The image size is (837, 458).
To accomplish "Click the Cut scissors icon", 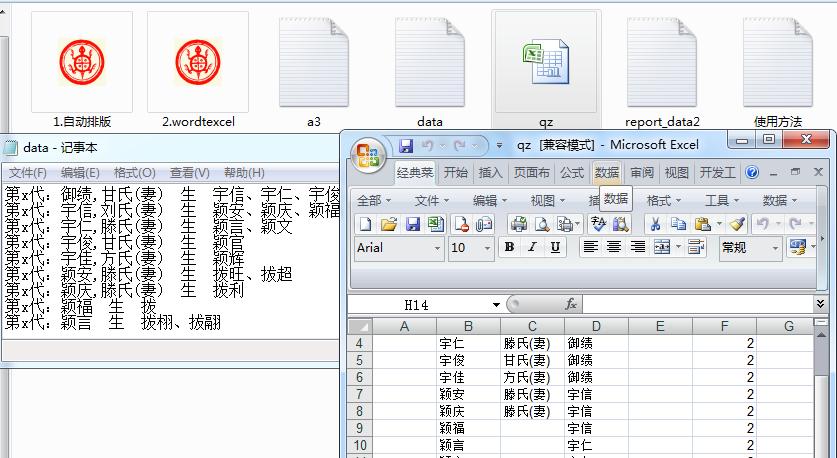I will 656,224.
